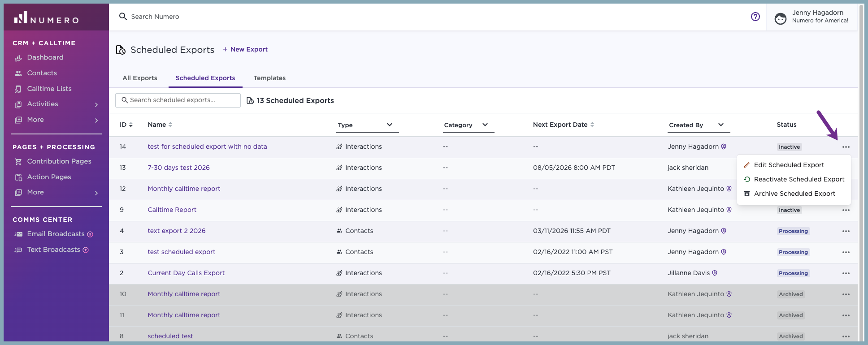Screen dimensions: 868x345
Task: Switch to the Templates tab
Action: click(269, 78)
